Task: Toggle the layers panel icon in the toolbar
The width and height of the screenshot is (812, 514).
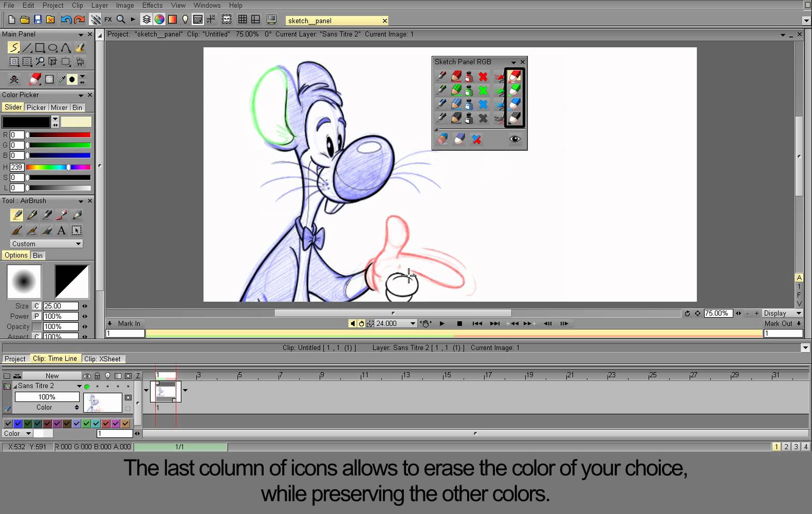Action: click(147, 20)
